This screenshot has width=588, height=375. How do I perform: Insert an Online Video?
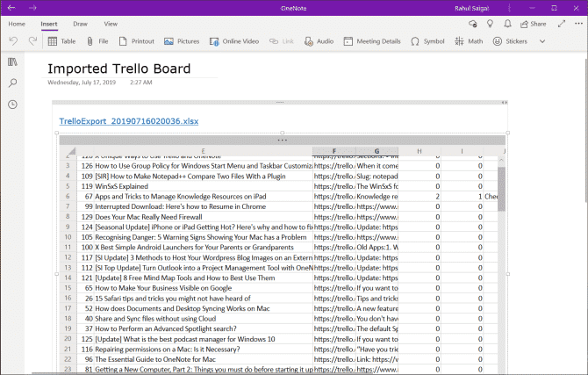pyautogui.click(x=234, y=41)
